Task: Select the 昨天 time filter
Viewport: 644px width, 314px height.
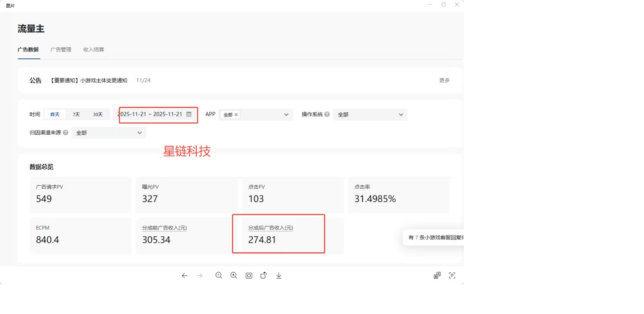Action: pyautogui.click(x=55, y=114)
